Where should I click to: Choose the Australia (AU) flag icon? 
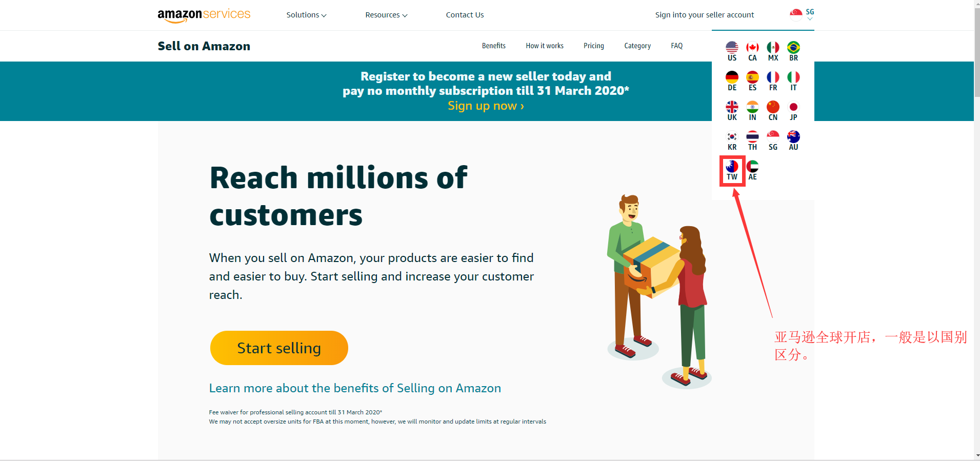(793, 137)
